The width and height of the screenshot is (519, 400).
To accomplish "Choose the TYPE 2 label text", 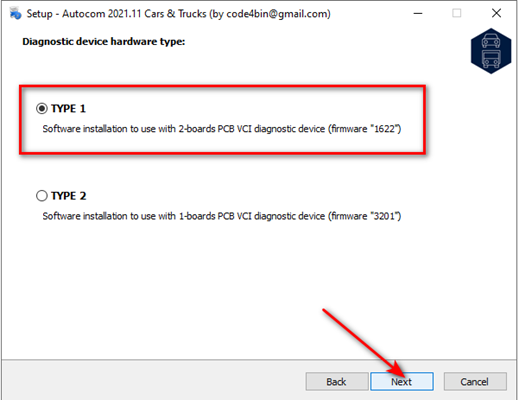I will 69,196.
